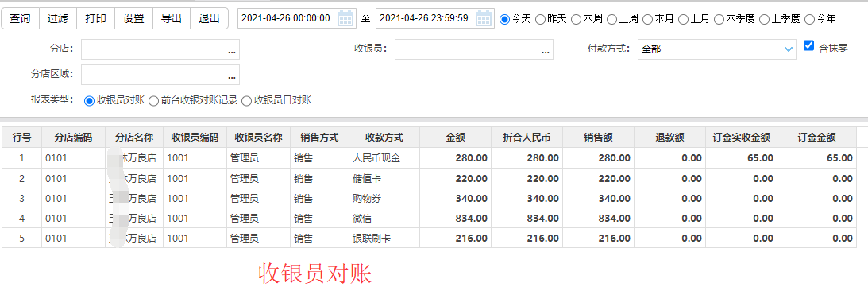Screen dimensions: 868x295
Task: Click the 销售额 cell 216.00 in 银联刷卡 row
Action: pos(599,239)
